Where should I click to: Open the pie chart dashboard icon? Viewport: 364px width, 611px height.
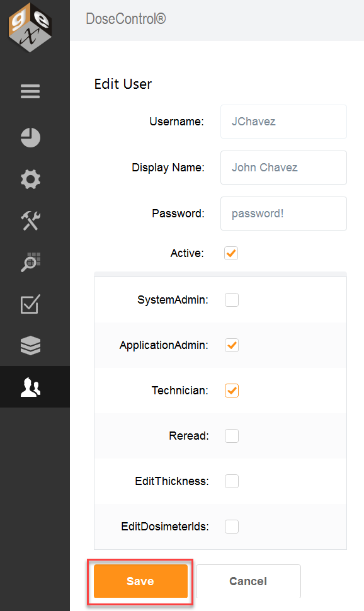click(30, 137)
